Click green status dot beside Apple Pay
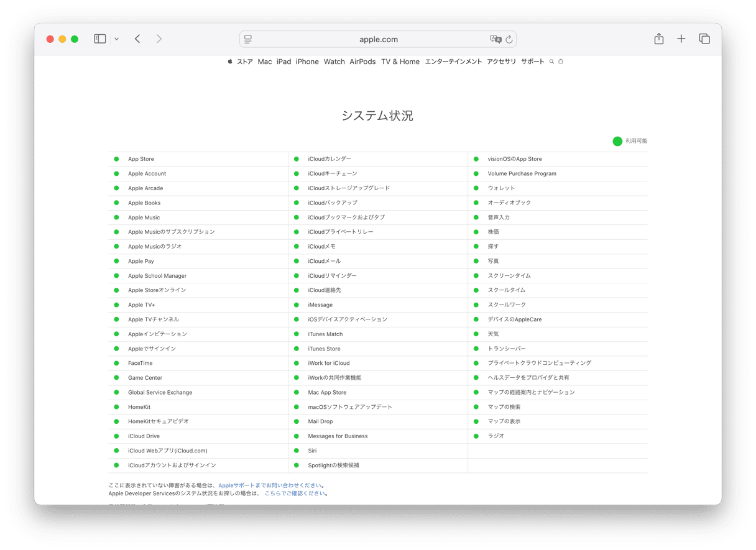Viewport: 756px width, 550px height. tap(116, 261)
